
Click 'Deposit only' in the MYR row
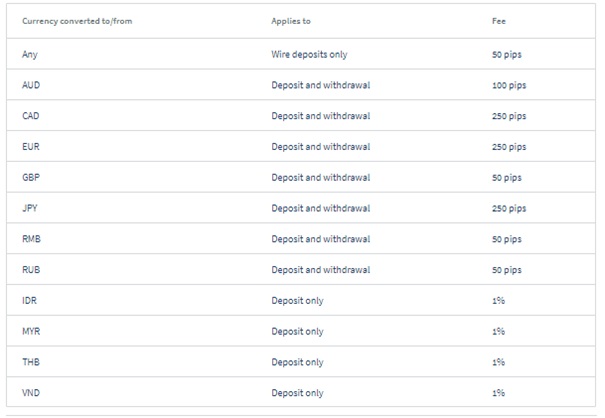coord(297,332)
